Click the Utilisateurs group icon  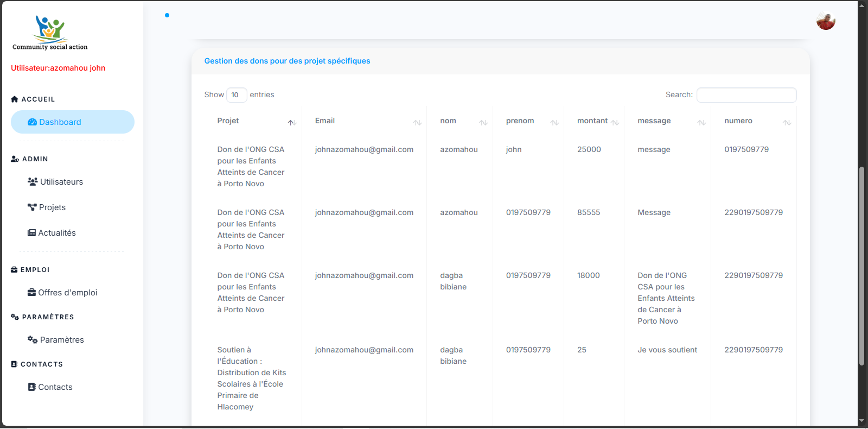coord(33,181)
